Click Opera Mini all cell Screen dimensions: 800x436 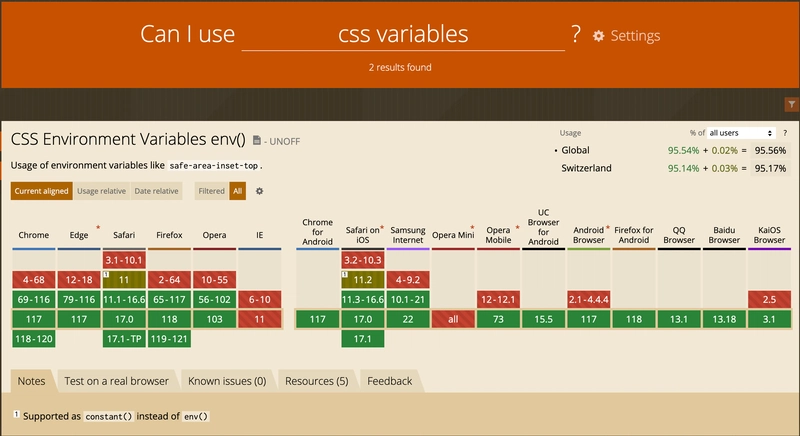453,319
